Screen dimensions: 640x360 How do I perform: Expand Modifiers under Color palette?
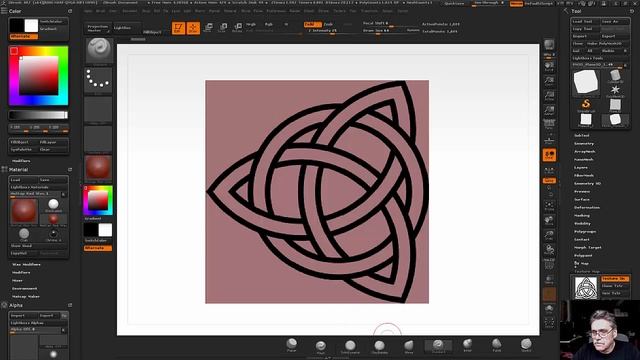[21, 161]
